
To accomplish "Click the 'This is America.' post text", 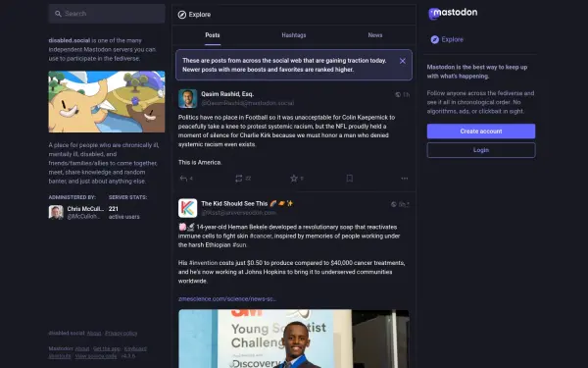I will tap(200, 163).
